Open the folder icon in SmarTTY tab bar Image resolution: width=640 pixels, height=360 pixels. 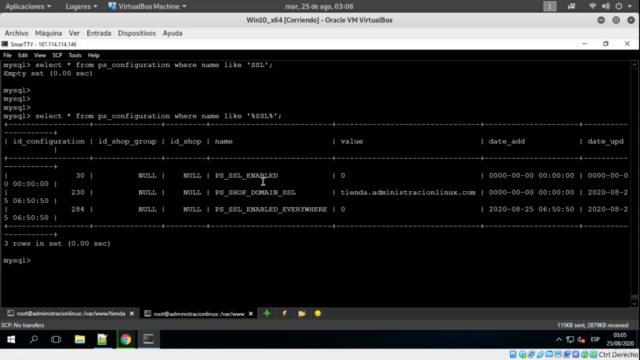point(302,313)
